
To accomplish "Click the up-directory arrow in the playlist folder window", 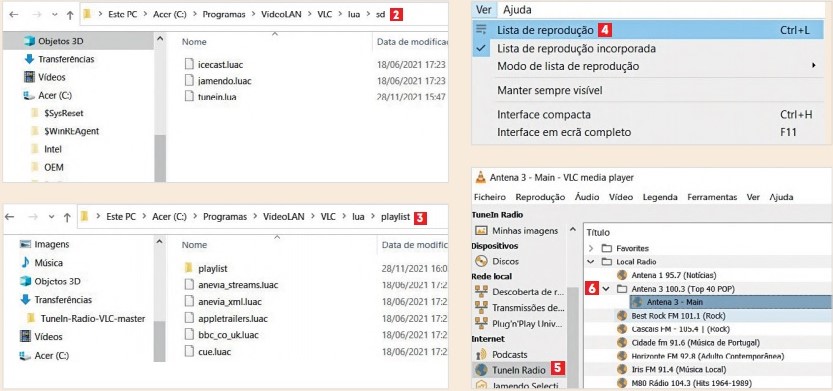I will tap(67, 217).
